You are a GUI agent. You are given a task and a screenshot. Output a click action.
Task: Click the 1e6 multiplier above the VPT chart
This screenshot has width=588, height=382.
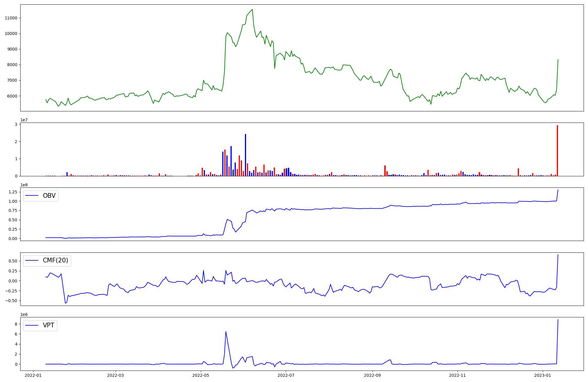pos(24,314)
